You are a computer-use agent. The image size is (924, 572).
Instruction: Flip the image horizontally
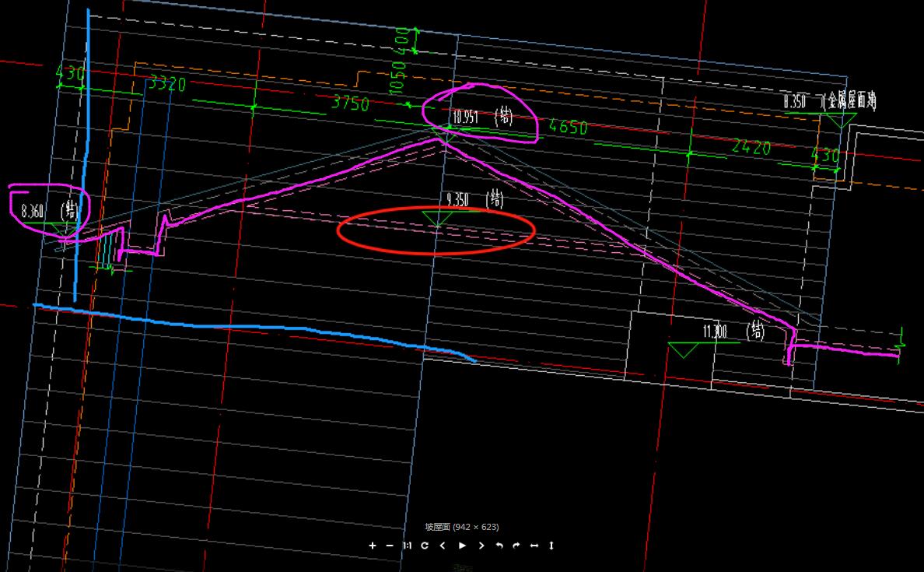tap(534, 546)
